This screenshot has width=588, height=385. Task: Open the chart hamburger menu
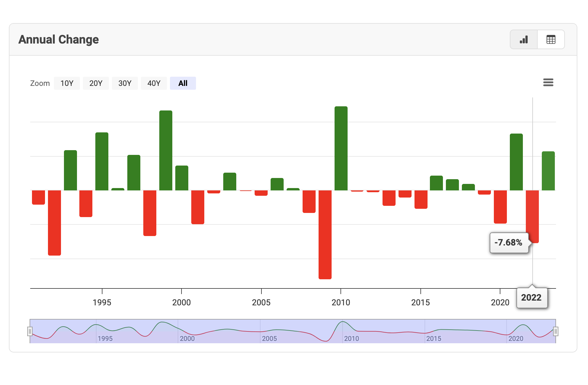(x=548, y=82)
